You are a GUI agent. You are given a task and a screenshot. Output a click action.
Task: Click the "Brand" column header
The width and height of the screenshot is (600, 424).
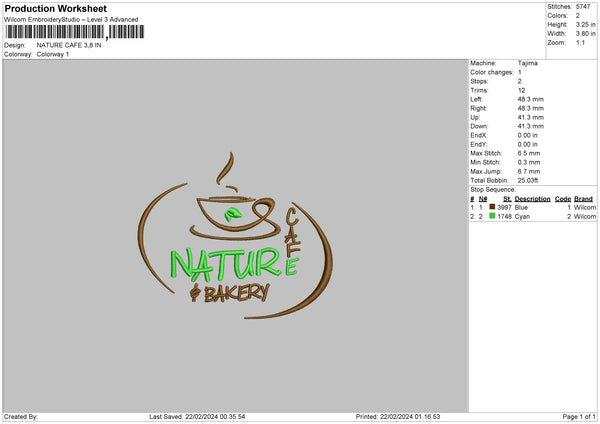tap(584, 199)
